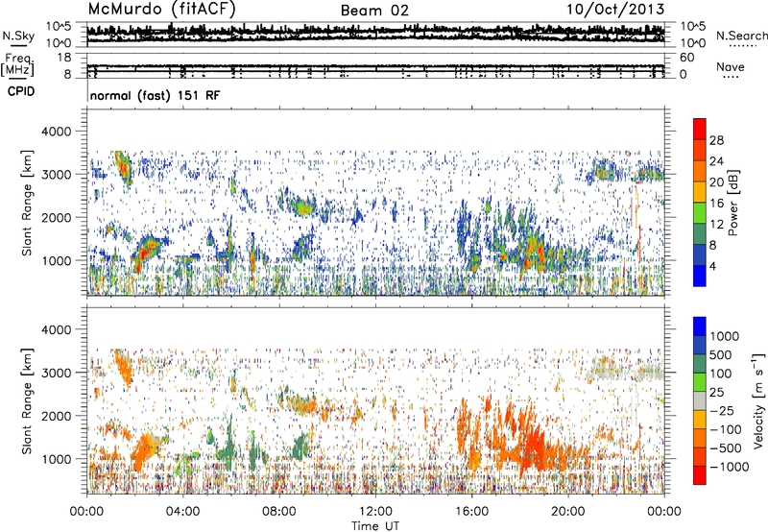This screenshot has width=768, height=532.
Task: Click the 4 tick on power colorbar
Action: tap(712, 266)
